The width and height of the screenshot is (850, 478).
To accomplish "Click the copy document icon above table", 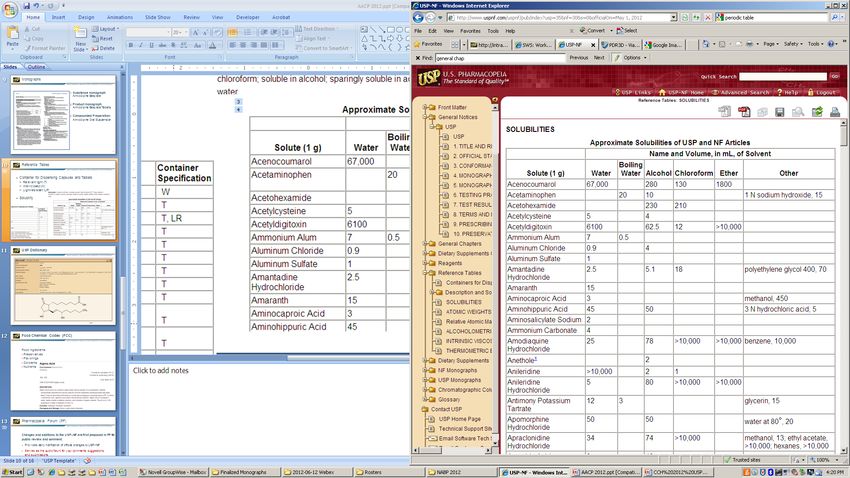I will [762, 112].
